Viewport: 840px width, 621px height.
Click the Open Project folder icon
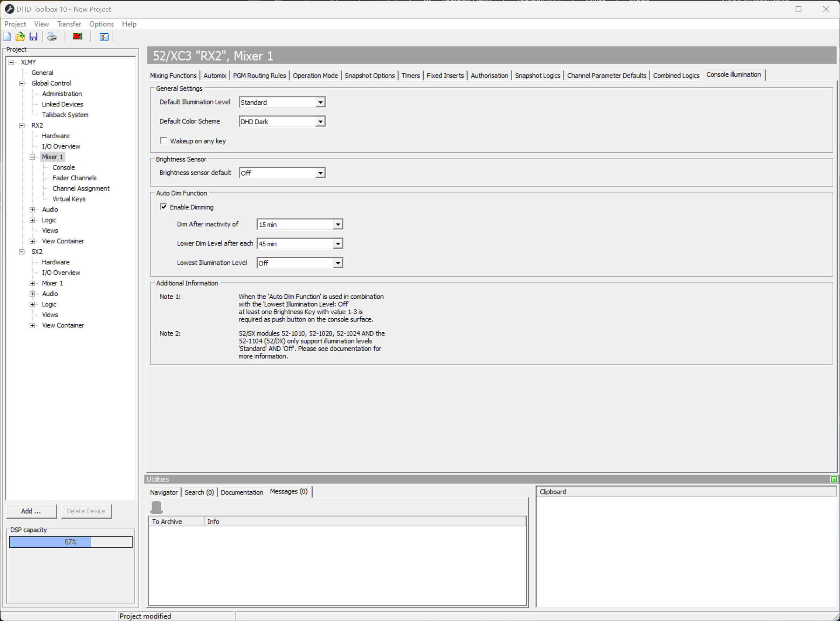[x=20, y=37]
